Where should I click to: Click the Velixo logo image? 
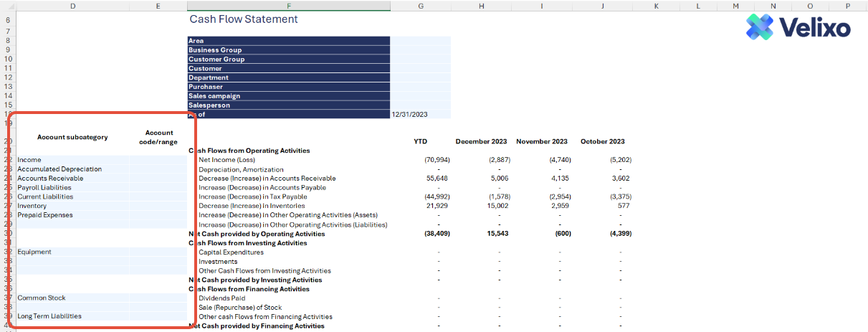pyautogui.click(x=798, y=27)
